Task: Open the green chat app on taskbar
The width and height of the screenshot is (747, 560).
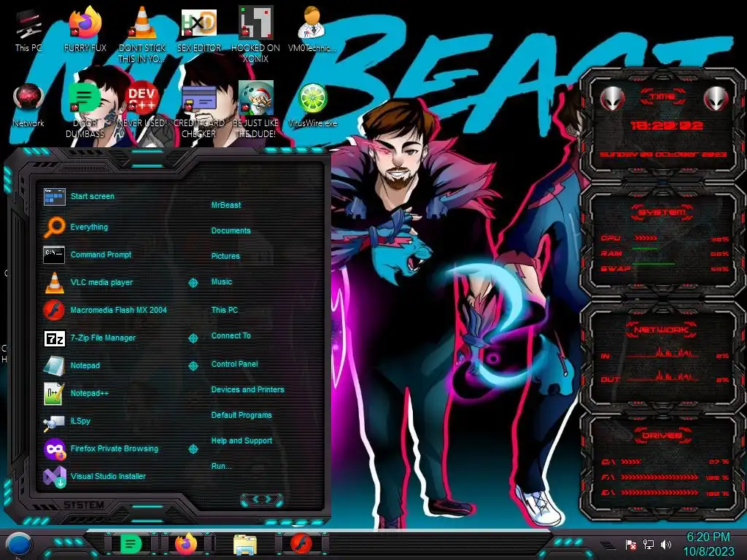Action: 131,544
